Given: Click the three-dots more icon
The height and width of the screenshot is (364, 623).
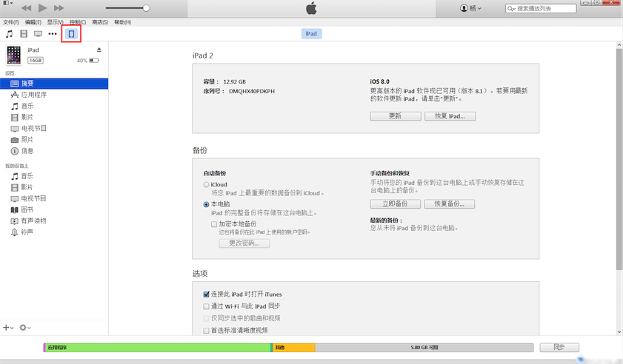Looking at the screenshot, I should tap(53, 34).
